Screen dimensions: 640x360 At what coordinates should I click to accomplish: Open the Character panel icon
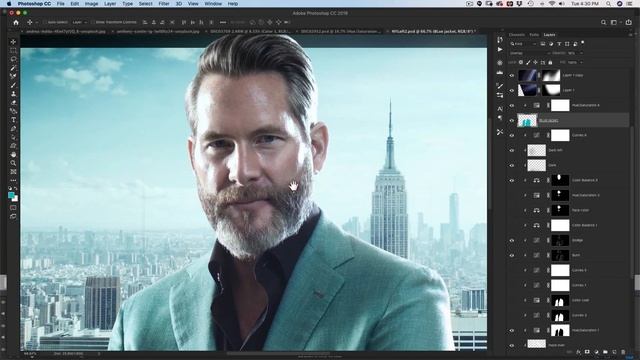[500, 109]
